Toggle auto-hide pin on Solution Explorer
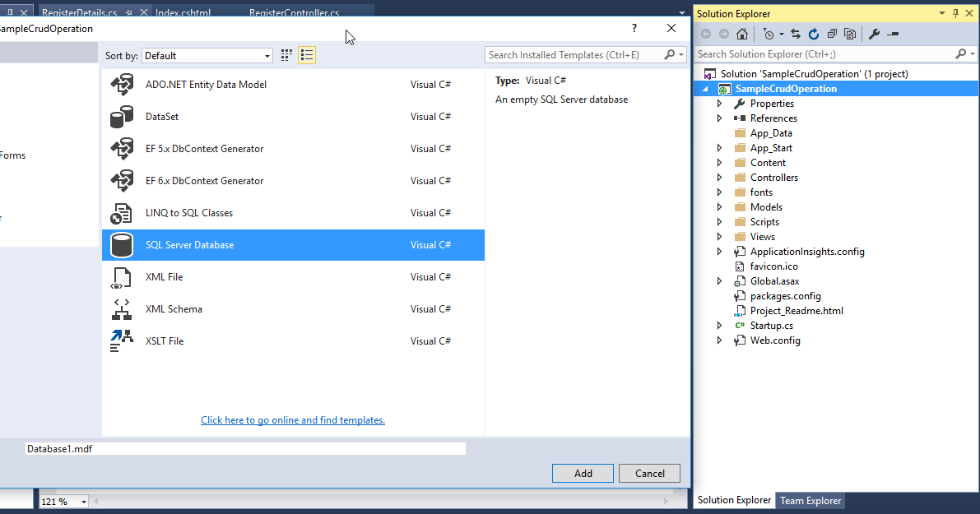Image resolution: width=980 pixels, height=514 pixels. tap(954, 13)
